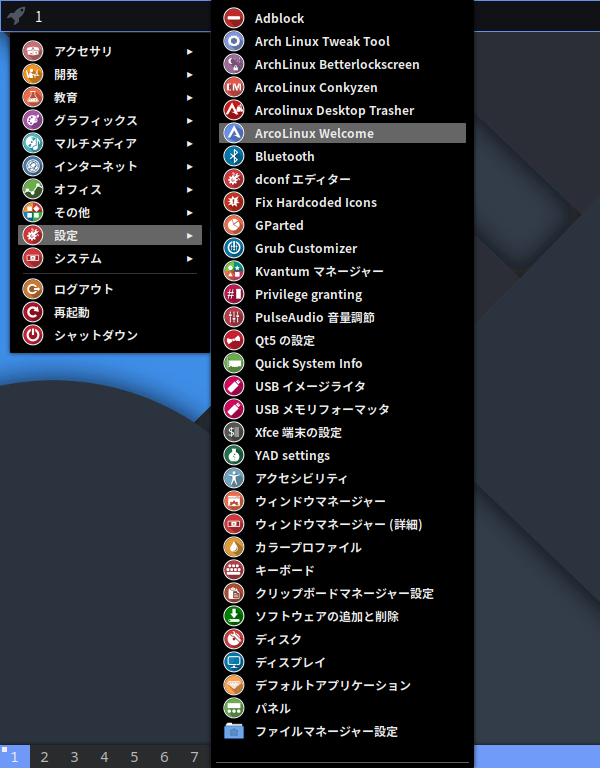Screen dimensions: 600x768
Task: Click the ディスク menu label
Action: 278,640
